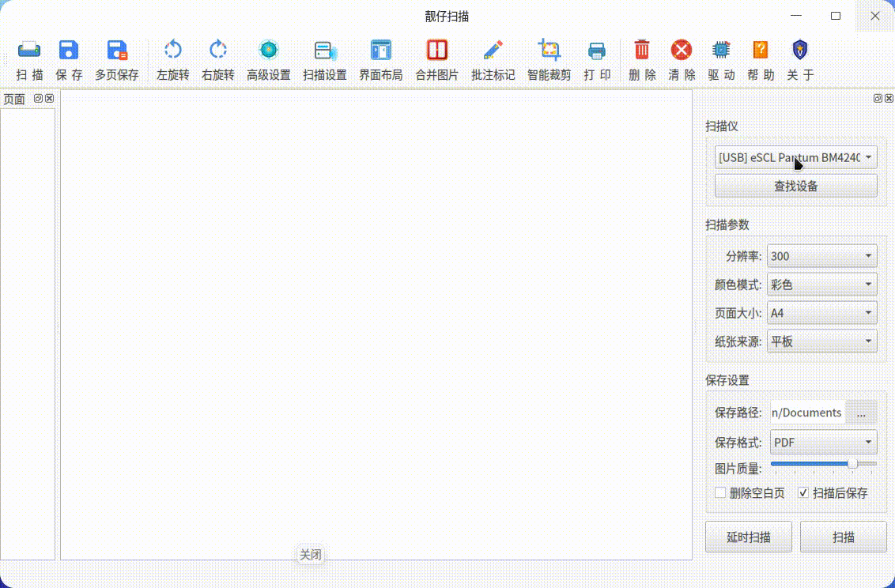895x588 pixels.
Task: Close the right settings panel
Action: (x=889, y=98)
